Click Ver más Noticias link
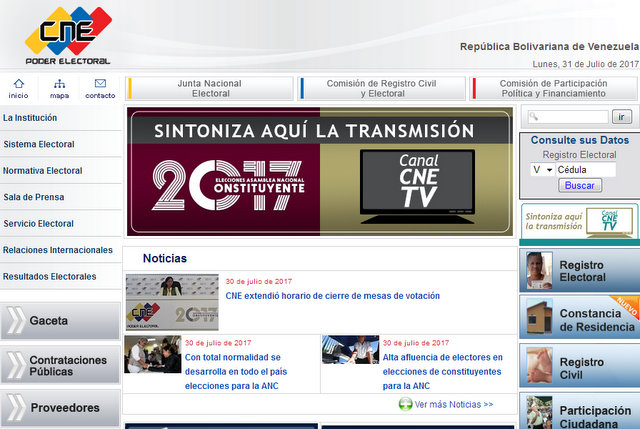 click(x=454, y=405)
